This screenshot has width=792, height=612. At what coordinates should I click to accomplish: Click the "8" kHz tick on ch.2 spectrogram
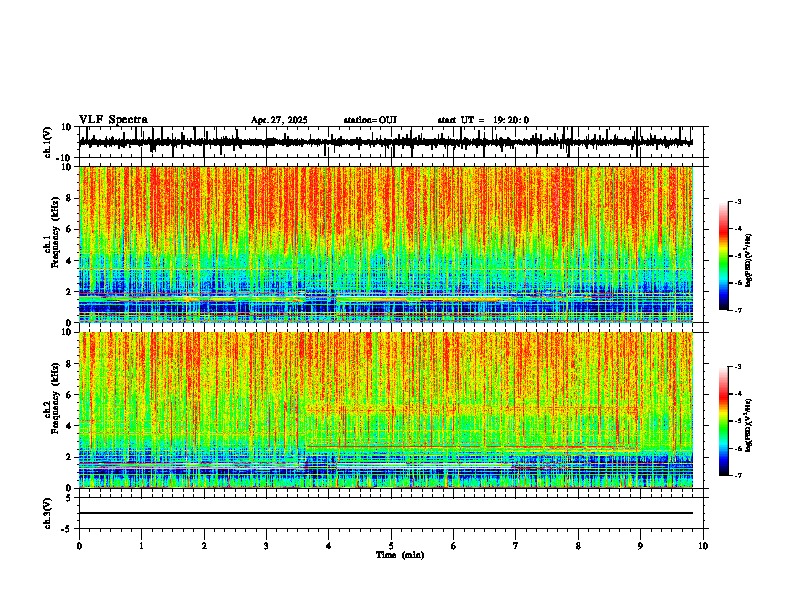coord(70,364)
